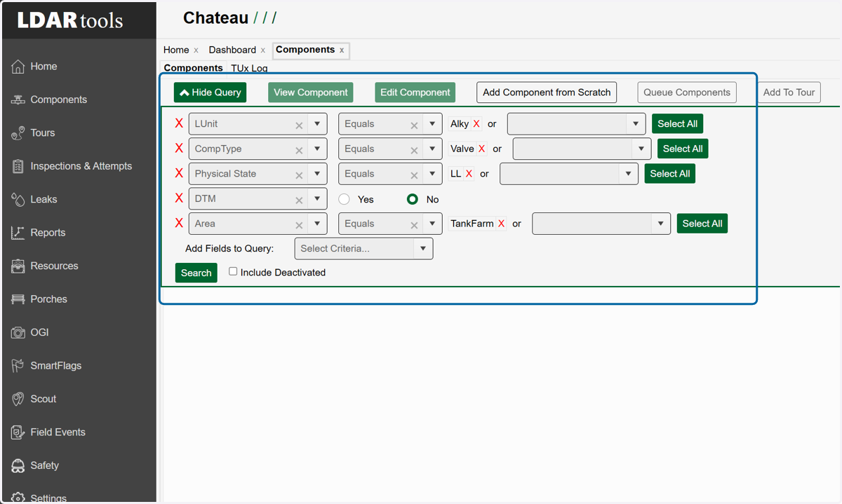Remove the LL value tag
The width and height of the screenshot is (842, 504).
pos(469,174)
